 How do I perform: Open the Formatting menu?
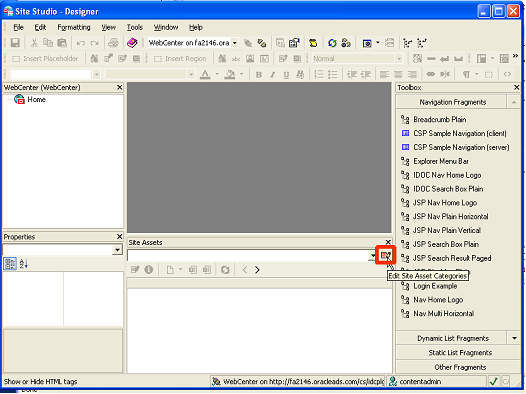click(x=74, y=27)
